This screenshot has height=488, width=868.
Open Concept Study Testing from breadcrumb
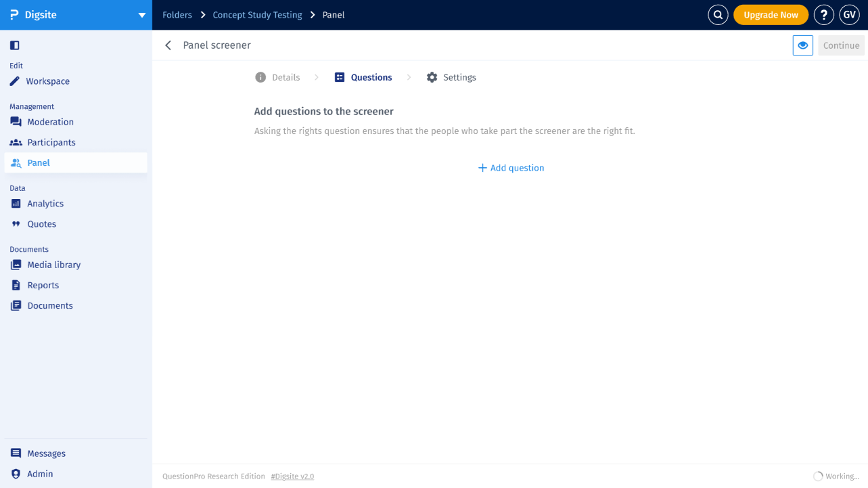[x=257, y=14]
